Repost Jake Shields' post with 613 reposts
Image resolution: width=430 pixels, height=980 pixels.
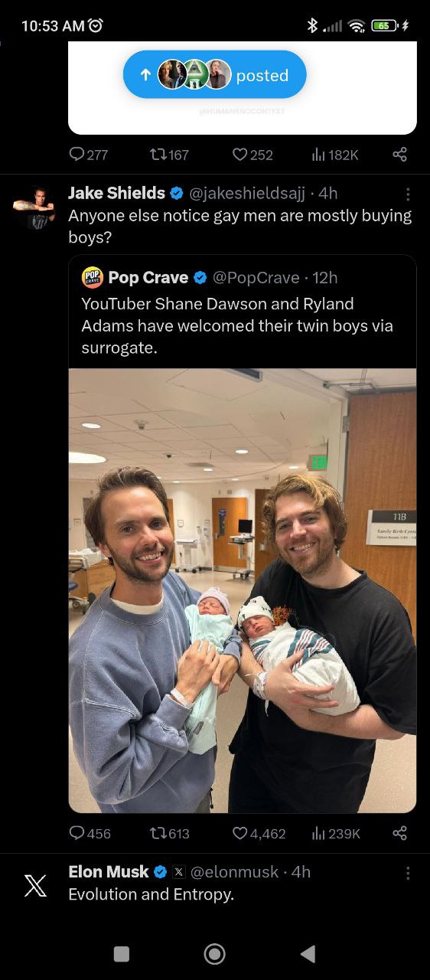coord(170,833)
